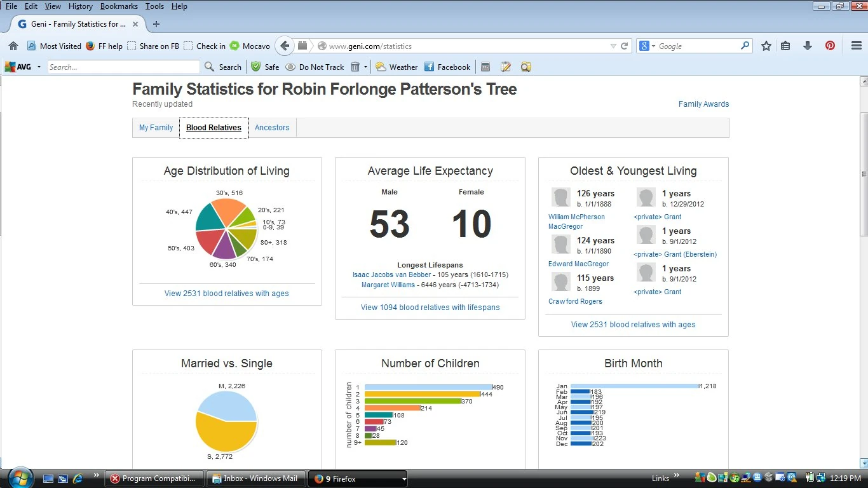Show bookmarks list icon
868x488 pixels.
785,46
